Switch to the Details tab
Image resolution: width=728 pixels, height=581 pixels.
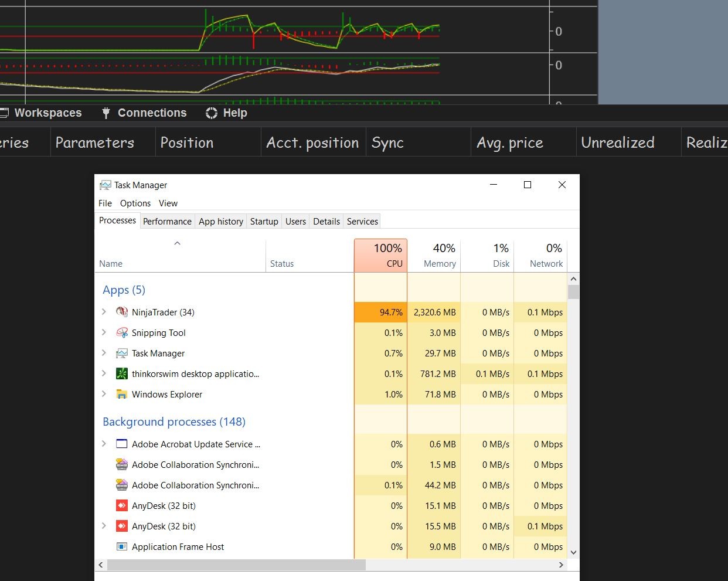click(326, 222)
